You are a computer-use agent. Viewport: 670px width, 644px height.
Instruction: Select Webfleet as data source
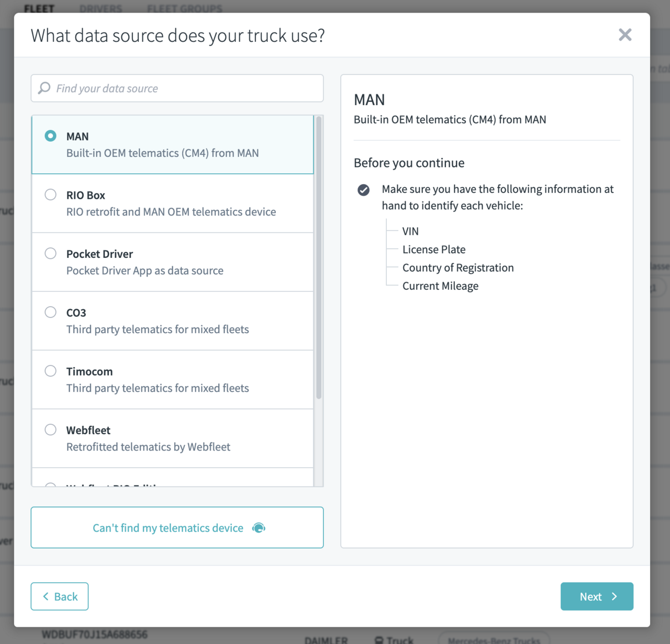[x=51, y=430]
